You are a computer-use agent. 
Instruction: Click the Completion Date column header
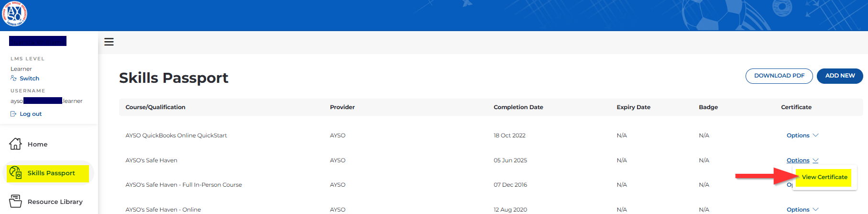point(518,107)
